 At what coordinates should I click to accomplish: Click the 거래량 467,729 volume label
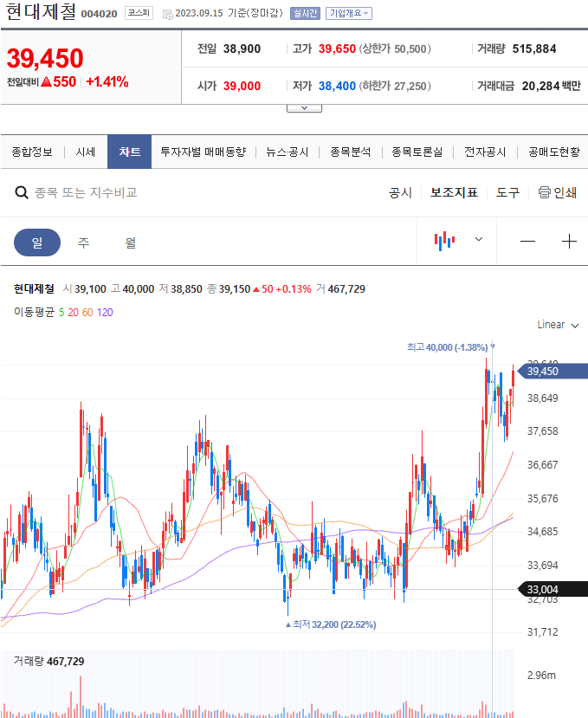click(49, 661)
